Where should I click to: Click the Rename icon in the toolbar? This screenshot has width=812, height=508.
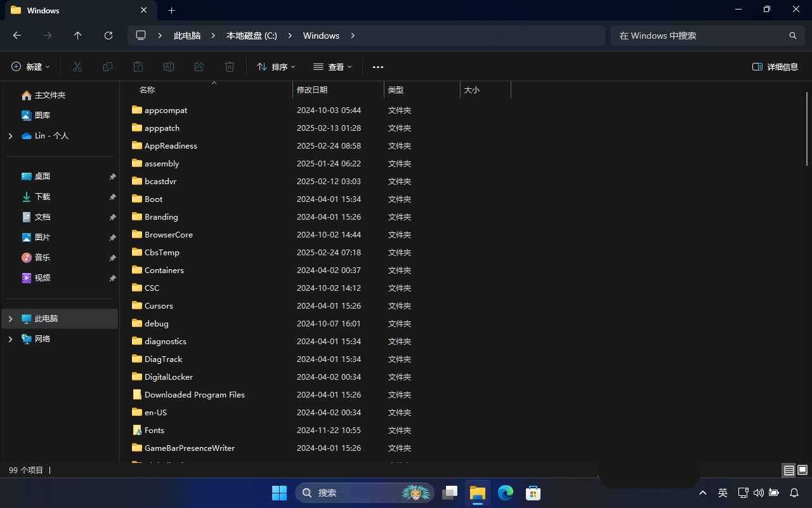tap(169, 67)
